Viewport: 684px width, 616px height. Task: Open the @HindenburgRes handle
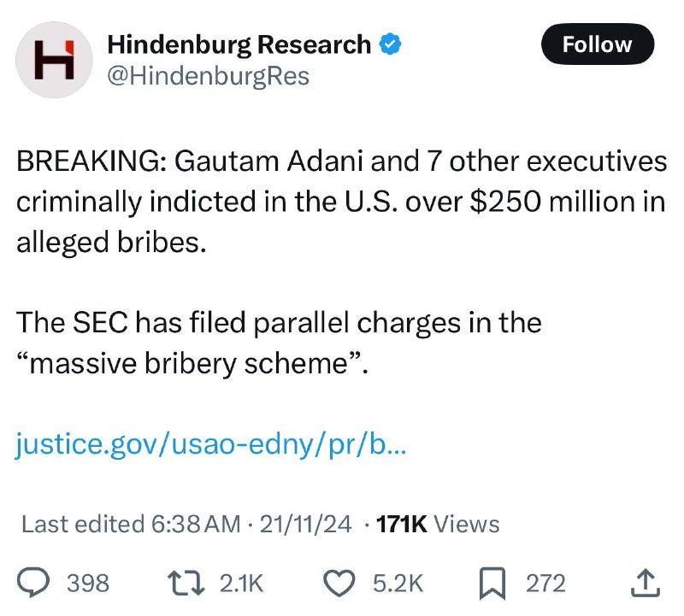pos(209,76)
